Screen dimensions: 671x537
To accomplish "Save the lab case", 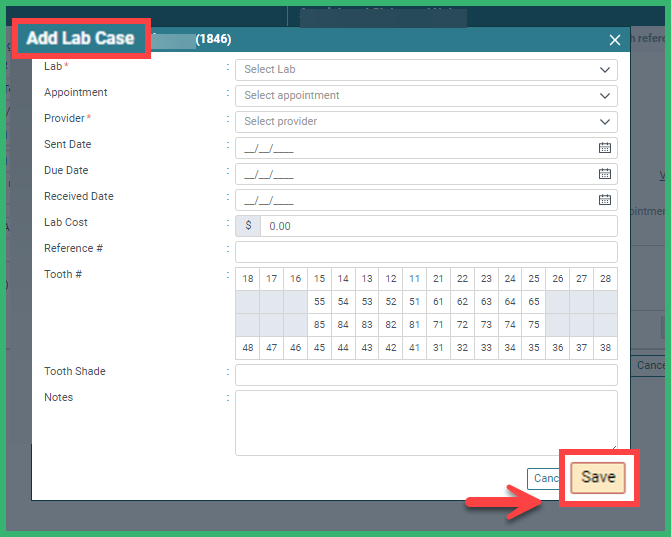I will click(598, 478).
